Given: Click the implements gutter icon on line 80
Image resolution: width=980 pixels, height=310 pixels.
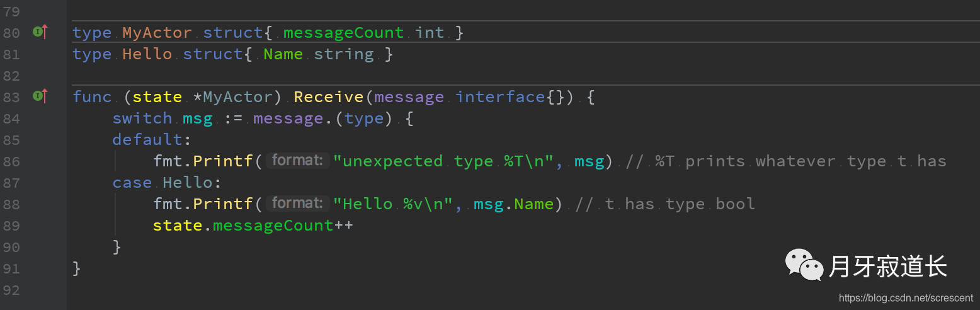Looking at the screenshot, I should (x=40, y=32).
